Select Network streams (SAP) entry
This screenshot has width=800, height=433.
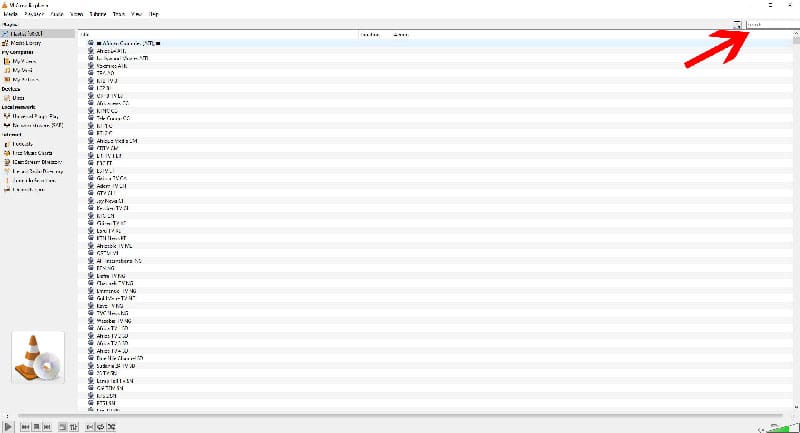click(x=38, y=125)
